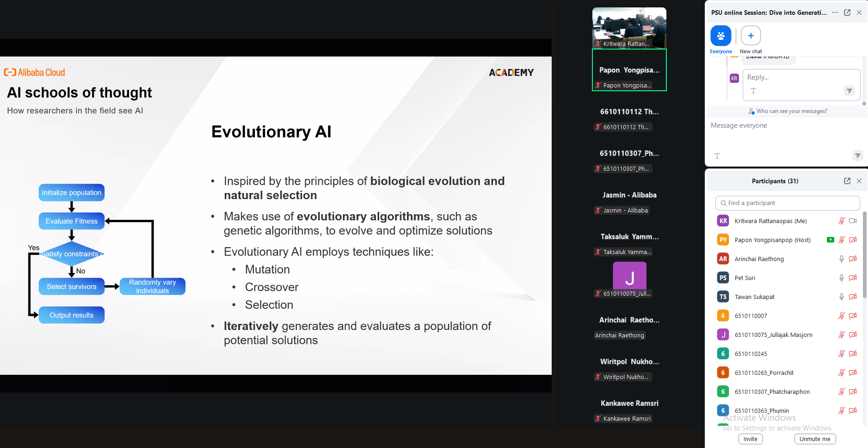This screenshot has height=448, width=868.
Task: Click Arinchai Raethong's microphone icon
Action: (x=842, y=259)
